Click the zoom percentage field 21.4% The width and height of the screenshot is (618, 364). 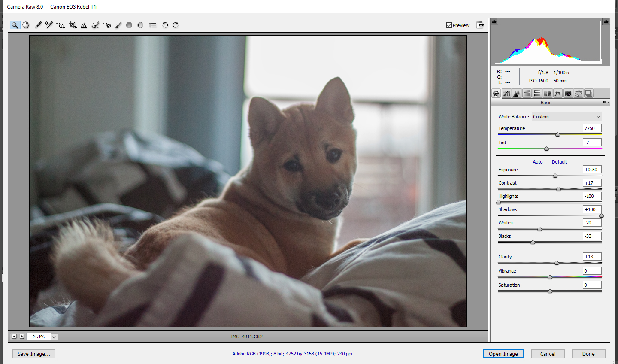(39, 337)
